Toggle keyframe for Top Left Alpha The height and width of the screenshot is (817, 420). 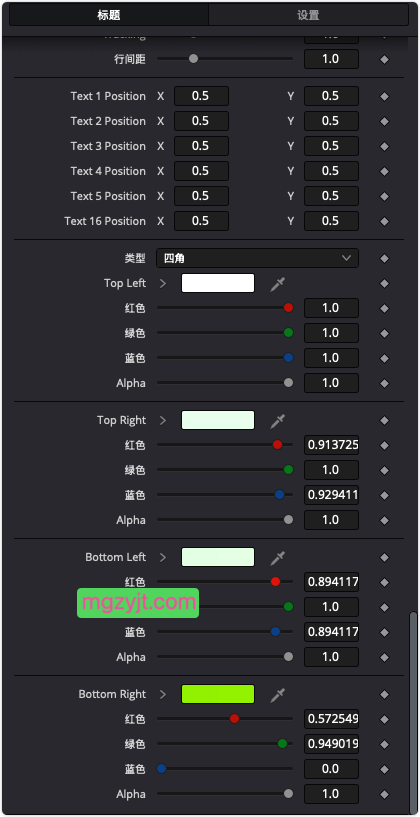point(385,383)
